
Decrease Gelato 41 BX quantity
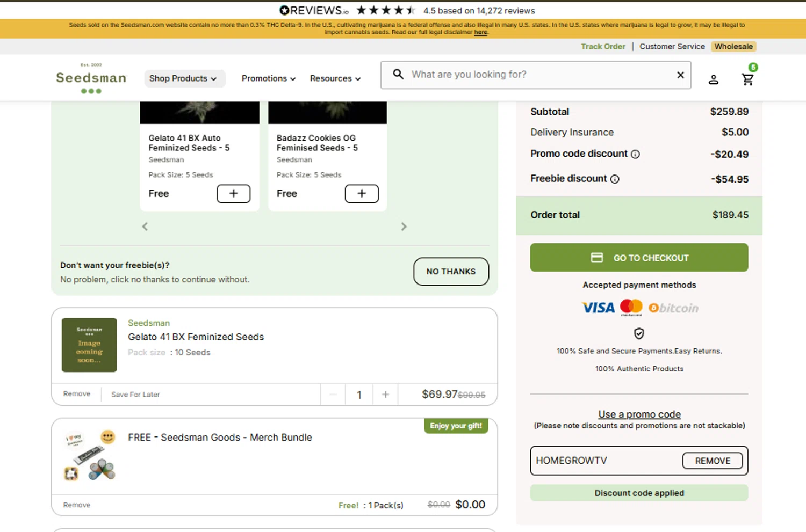pos(333,395)
